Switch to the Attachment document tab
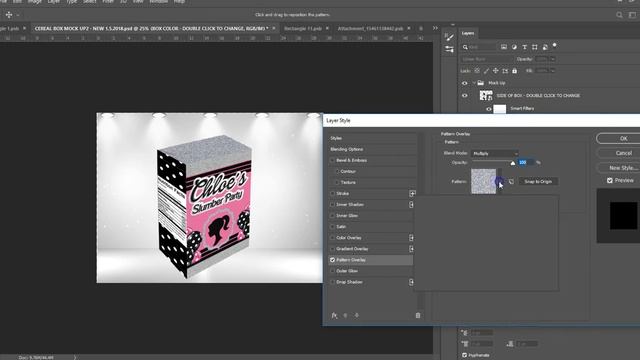Screen dimensions: 640x360 [370, 28]
